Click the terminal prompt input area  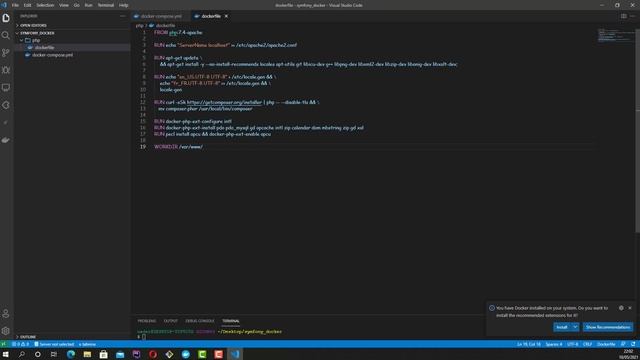pos(144,337)
